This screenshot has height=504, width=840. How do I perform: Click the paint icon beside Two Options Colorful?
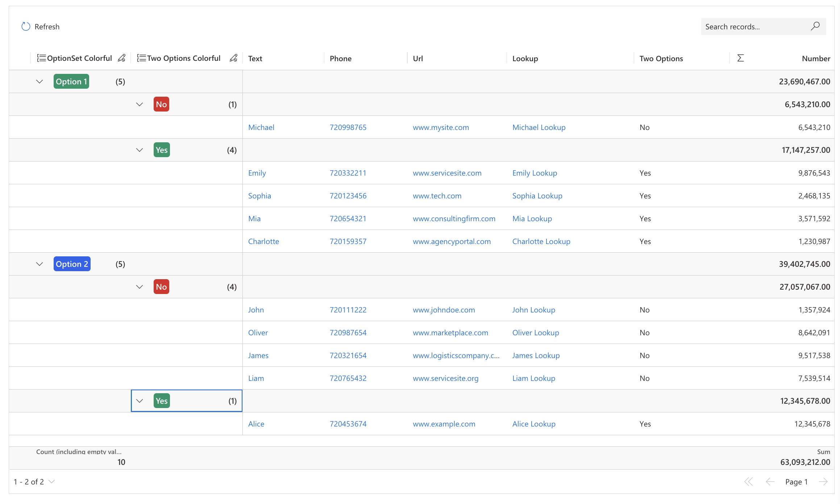(234, 58)
